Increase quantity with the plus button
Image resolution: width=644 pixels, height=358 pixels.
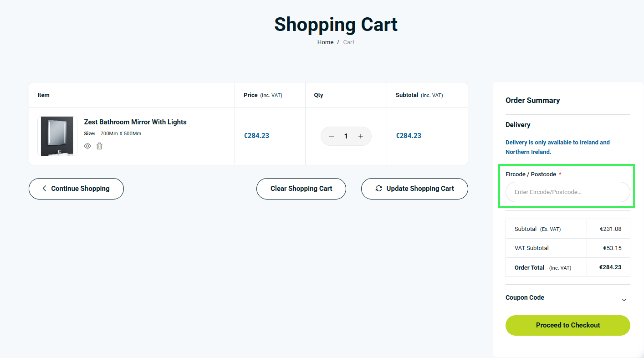pos(361,136)
